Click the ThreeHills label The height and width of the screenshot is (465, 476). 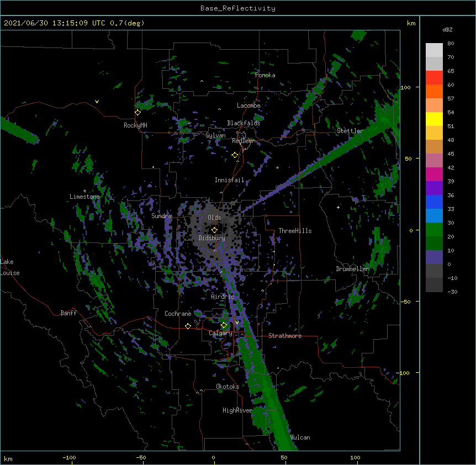click(x=295, y=231)
